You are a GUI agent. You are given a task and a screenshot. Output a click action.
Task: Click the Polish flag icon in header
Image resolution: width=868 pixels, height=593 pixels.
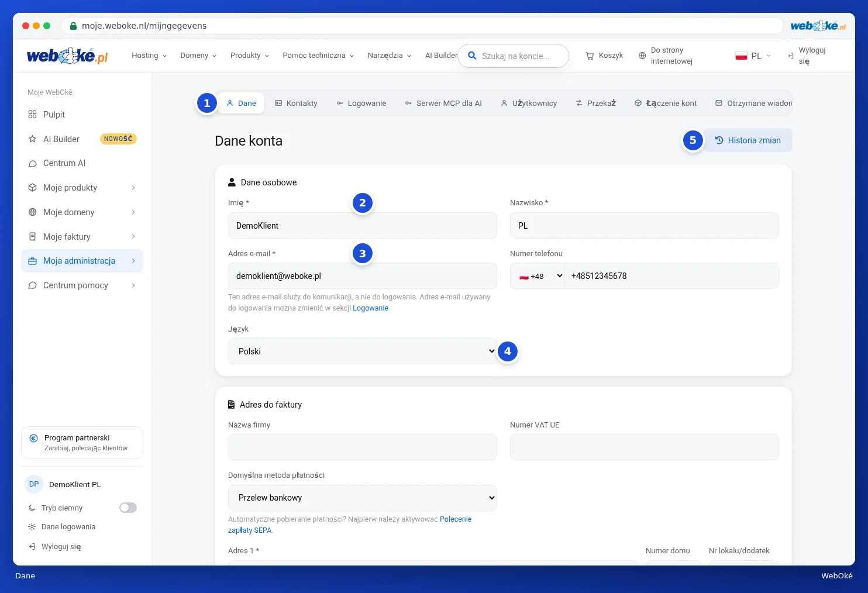[741, 56]
